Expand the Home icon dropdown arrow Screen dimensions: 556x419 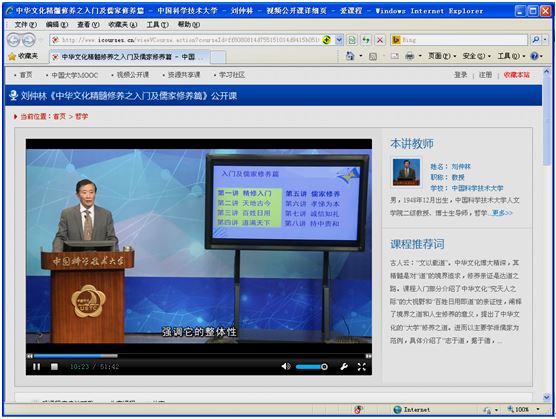coord(361,56)
